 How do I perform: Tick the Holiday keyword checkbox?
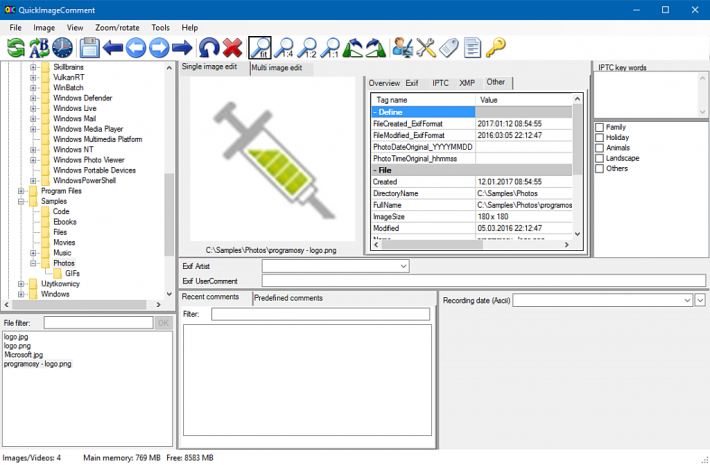(600, 138)
